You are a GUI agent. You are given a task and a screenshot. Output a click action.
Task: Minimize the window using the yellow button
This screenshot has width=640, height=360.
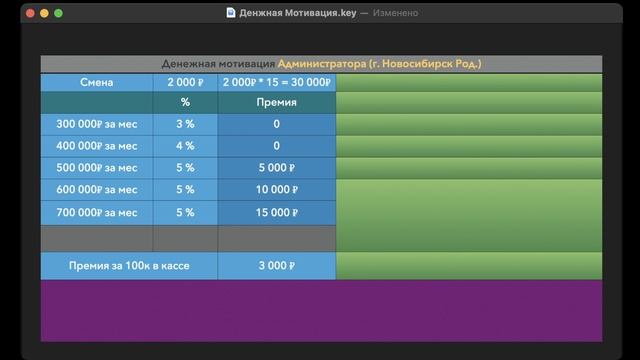44,13
